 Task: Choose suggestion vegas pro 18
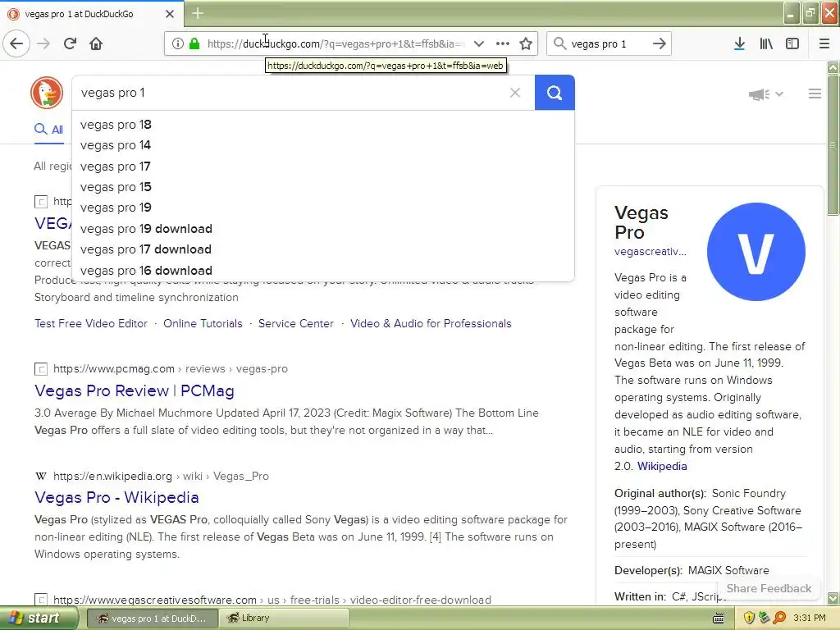(x=323, y=125)
